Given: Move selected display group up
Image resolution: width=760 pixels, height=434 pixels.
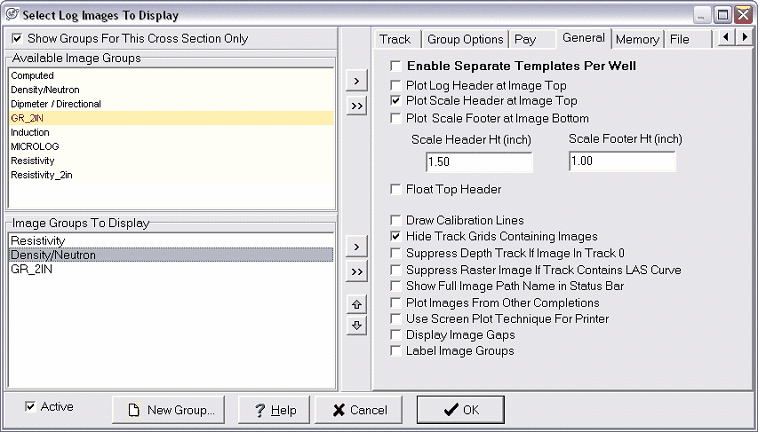Looking at the screenshot, I should tap(357, 305).
